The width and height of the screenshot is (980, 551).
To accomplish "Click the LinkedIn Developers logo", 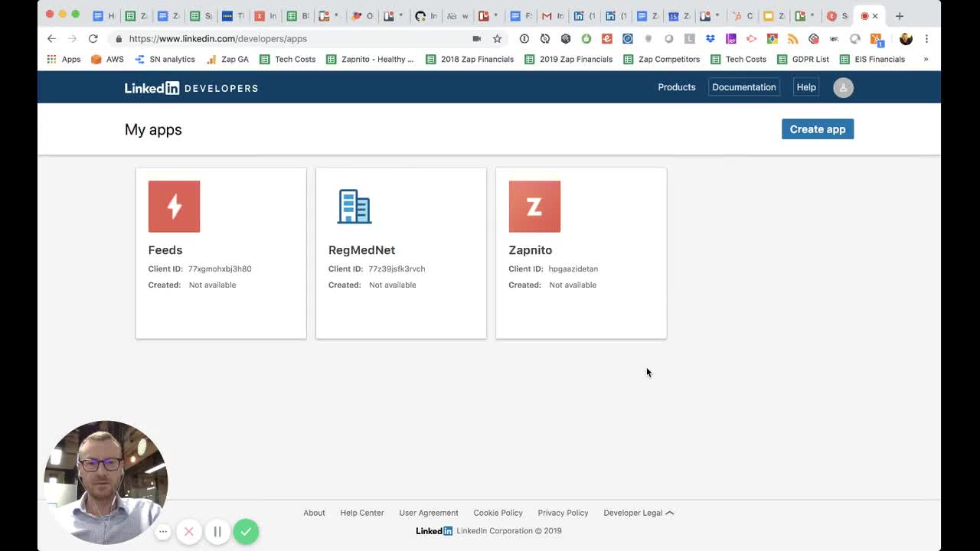I will (190, 87).
